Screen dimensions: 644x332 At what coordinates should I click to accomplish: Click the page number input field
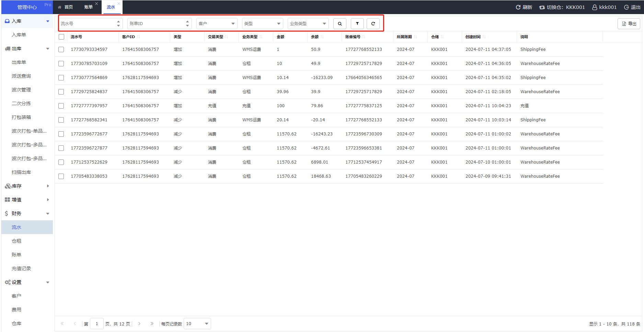(97, 324)
